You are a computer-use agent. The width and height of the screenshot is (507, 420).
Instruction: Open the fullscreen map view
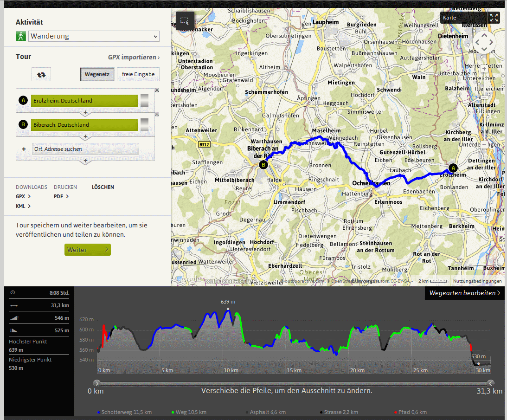click(x=494, y=18)
